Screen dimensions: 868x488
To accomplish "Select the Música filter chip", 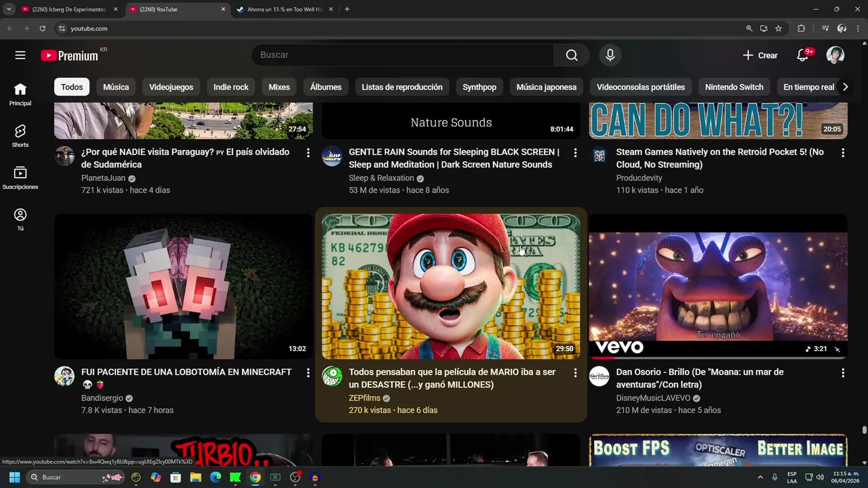I will pos(116,87).
